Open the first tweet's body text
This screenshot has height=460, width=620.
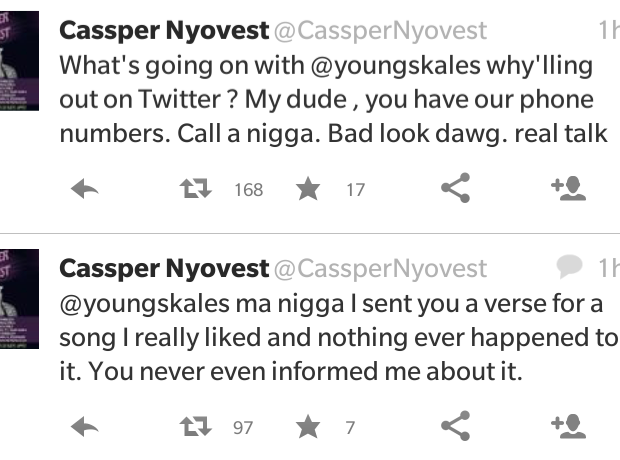click(330, 101)
